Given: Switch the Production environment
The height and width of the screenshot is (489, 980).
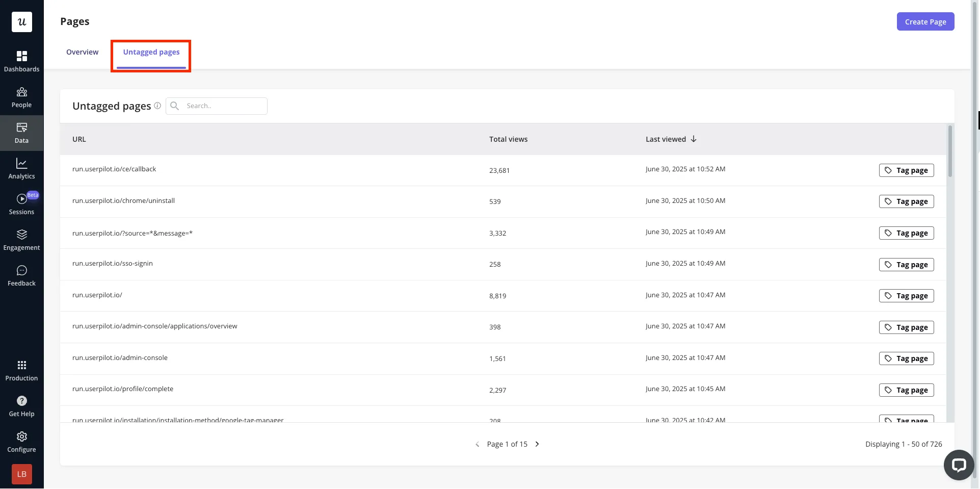Looking at the screenshot, I should coord(21,371).
